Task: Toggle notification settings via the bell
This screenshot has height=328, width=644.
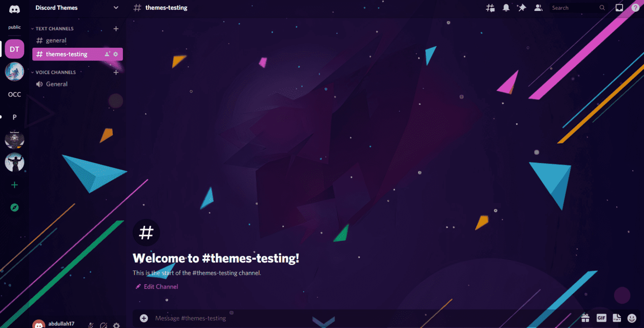Action: click(x=506, y=7)
